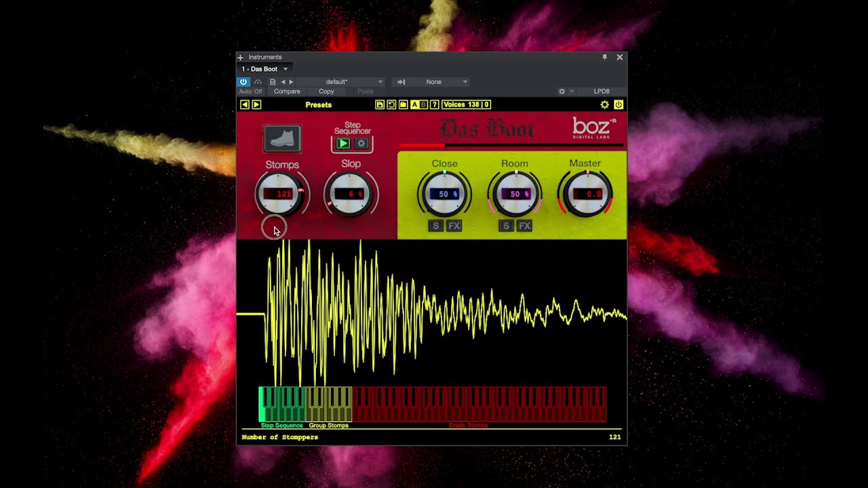Screen dimensions: 868x488
Task: Open preset folder yellow icon
Action: (403, 104)
